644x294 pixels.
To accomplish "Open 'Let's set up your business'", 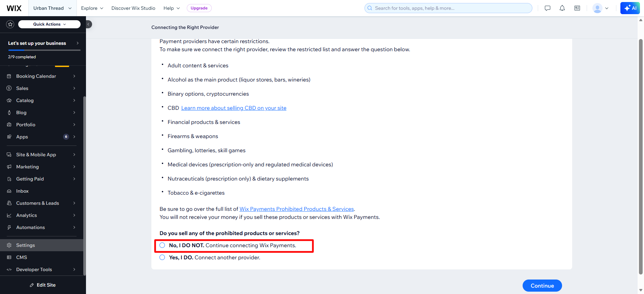I will pos(44,43).
